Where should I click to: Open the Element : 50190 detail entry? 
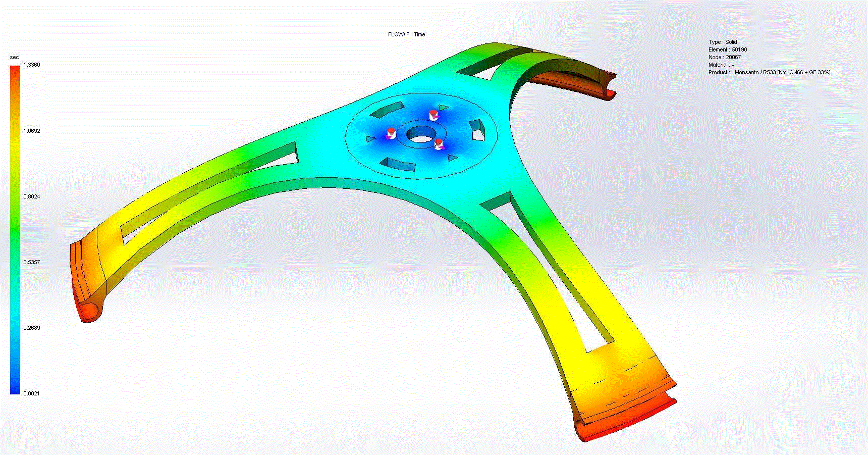point(728,50)
